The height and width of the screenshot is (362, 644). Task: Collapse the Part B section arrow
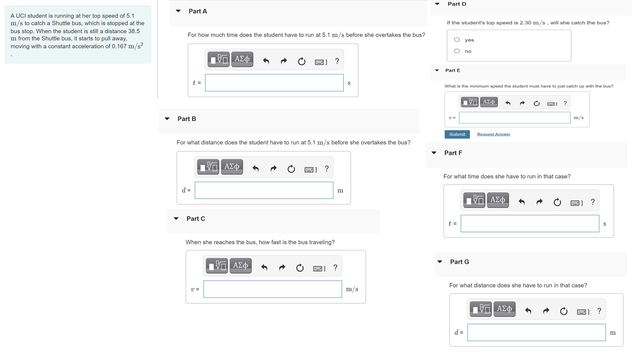pyautogui.click(x=167, y=119)
